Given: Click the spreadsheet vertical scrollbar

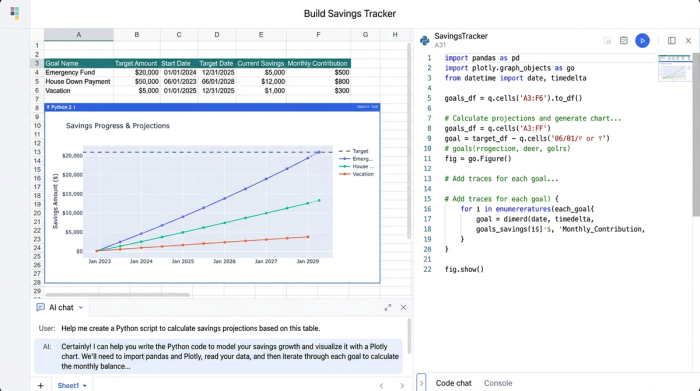Looking at the screenshot, I should click(x=409, y=141).
